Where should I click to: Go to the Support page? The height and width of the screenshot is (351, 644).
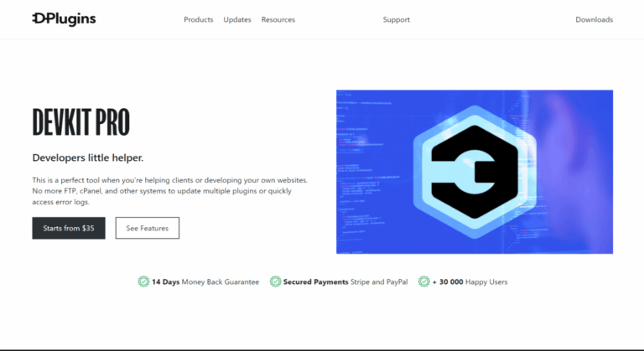[396, 20]
